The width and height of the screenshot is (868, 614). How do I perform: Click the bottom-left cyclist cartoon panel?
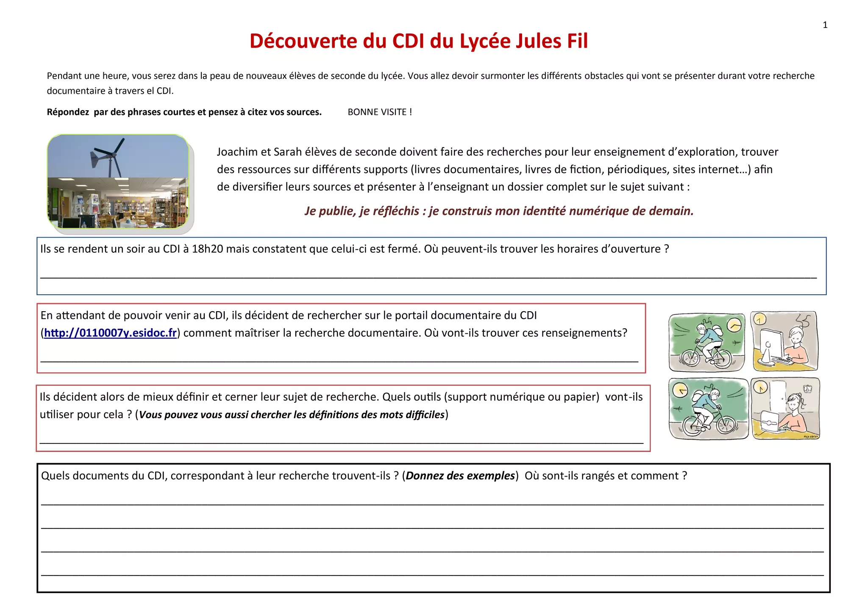click(x=708, y=409)
